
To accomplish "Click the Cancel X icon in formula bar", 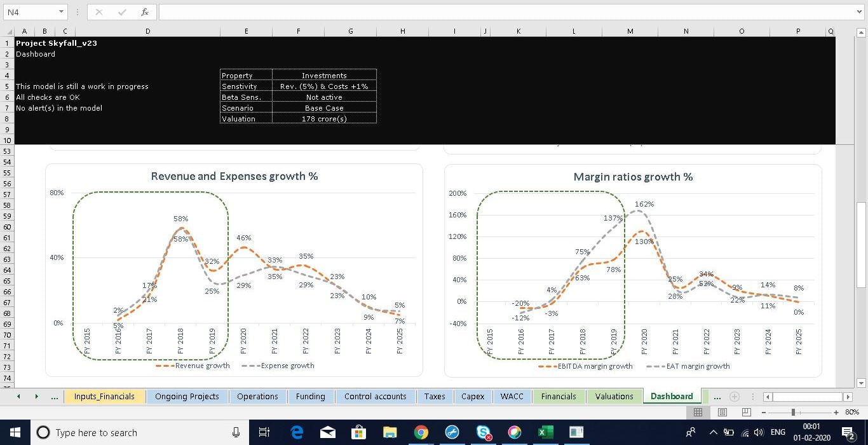I will click(98, 12).
